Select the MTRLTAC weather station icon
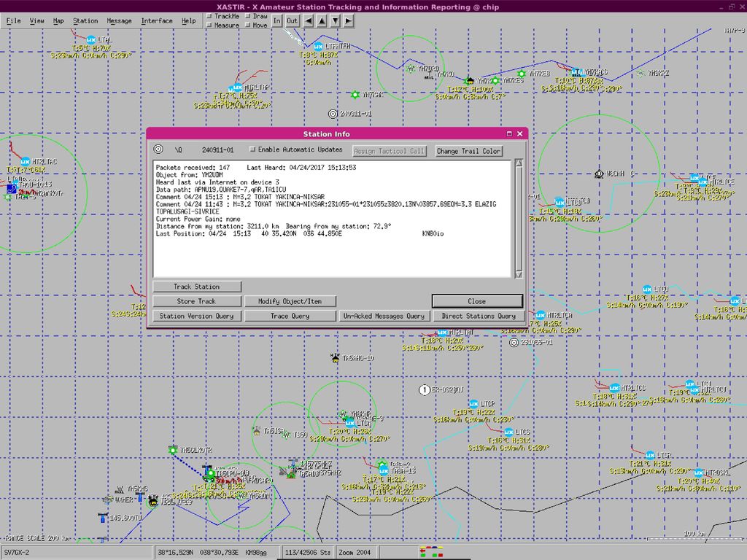The image size is (747, 560). 26,162
